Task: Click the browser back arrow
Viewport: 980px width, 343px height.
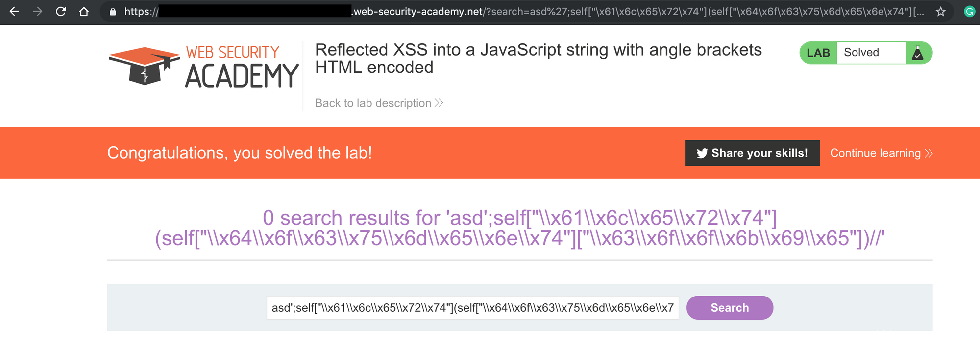Action: tap(14, 11)
